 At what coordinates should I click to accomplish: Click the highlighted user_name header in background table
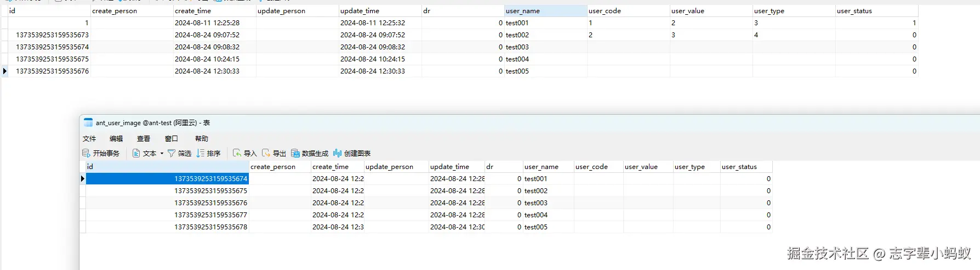click(545, 11)
